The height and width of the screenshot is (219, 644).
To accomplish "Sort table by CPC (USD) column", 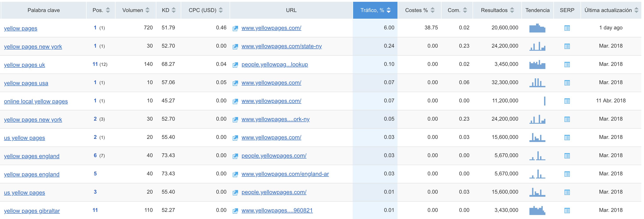I will tap(221, 10).
